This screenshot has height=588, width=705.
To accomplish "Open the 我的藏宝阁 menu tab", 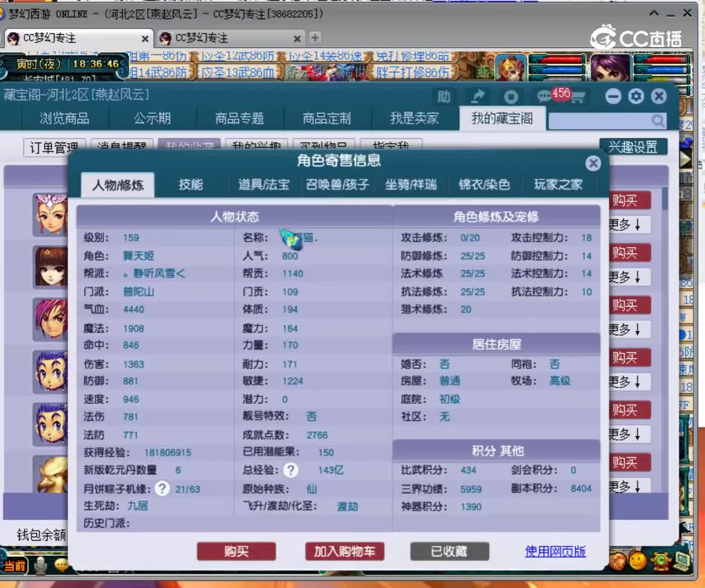I will click(x=502, y=118).
